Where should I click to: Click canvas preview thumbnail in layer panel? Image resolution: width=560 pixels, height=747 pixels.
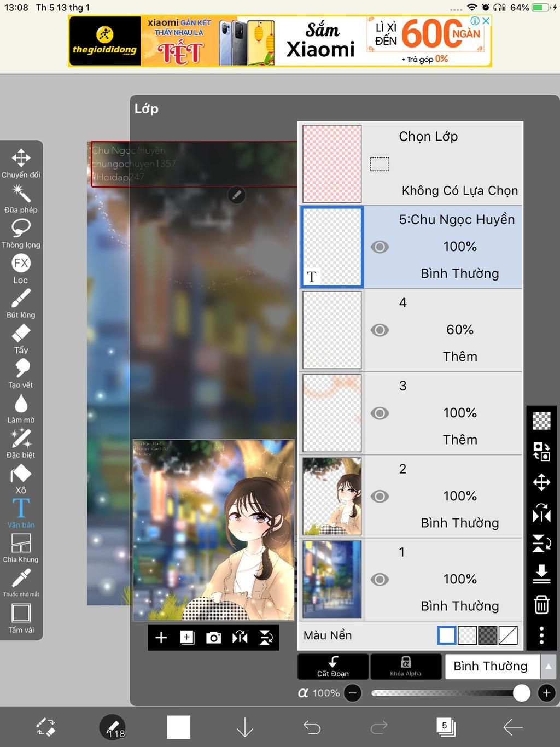[214, 530]
